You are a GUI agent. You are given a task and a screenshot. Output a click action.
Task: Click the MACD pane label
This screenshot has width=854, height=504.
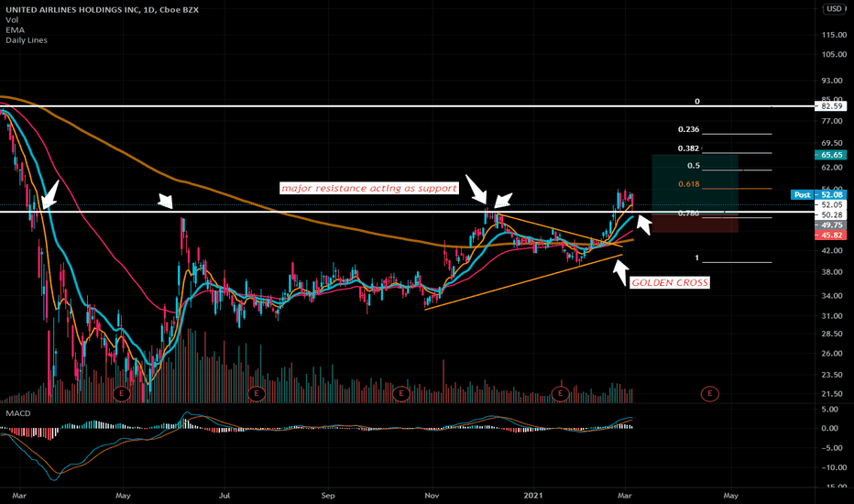18,413
